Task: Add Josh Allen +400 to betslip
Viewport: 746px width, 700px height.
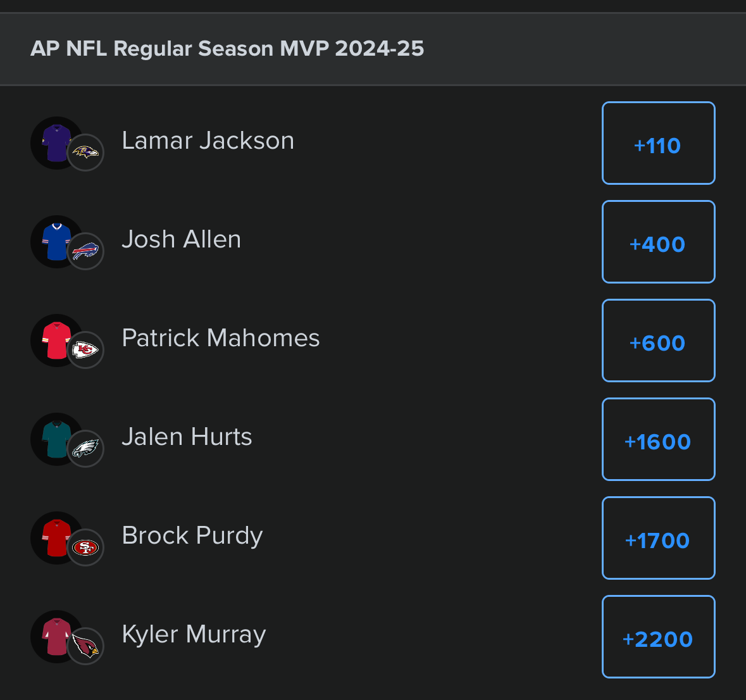Action: pyautogui.click(x=658, y=242)
